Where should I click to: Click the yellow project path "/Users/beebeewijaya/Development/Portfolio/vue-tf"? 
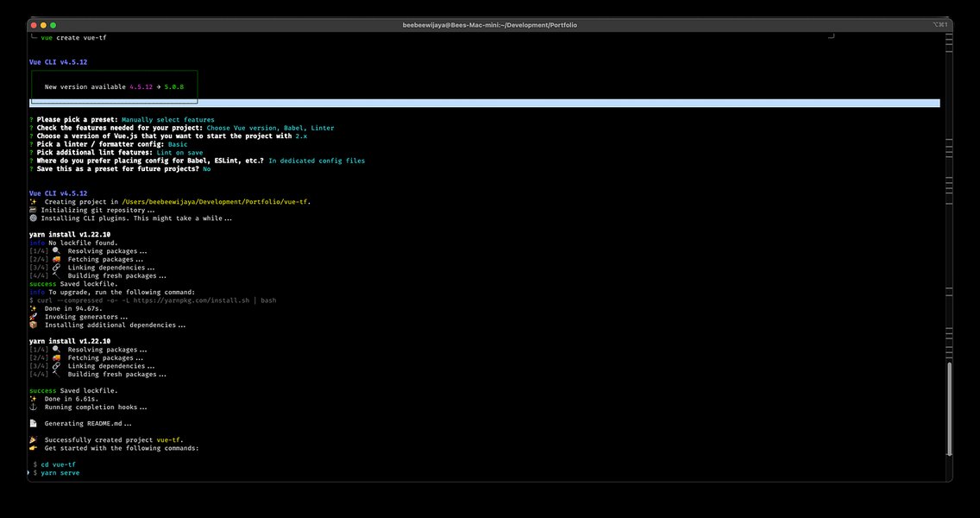pyautogui.click(x=214, y=202)
